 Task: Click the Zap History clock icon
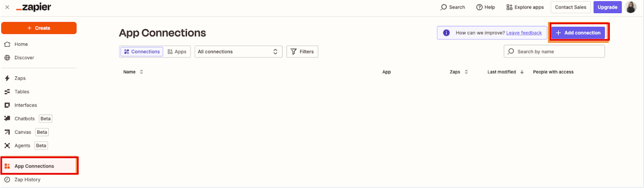point(7,180)
